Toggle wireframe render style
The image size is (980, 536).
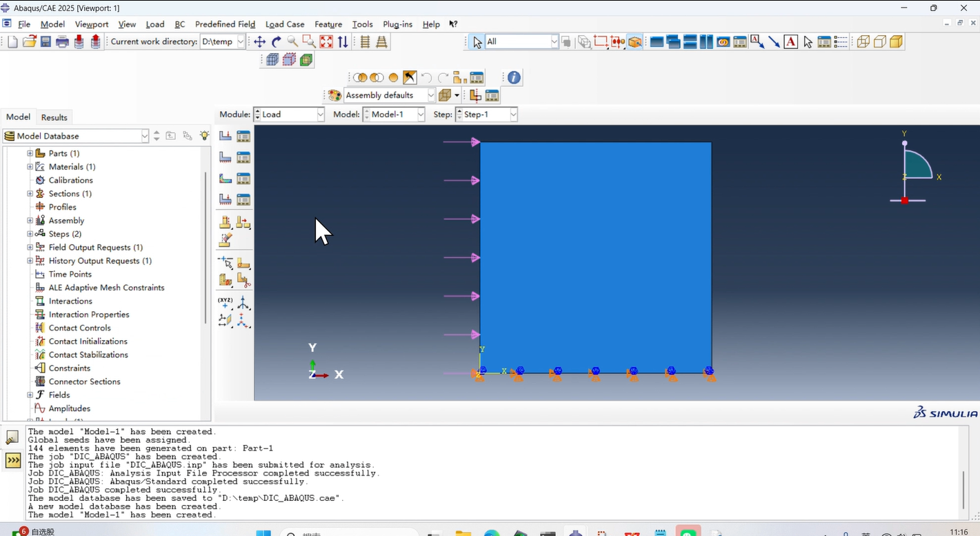point(863,42)
